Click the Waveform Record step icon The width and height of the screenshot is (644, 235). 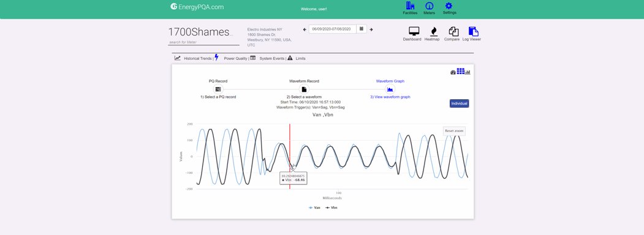coord(304,89)
